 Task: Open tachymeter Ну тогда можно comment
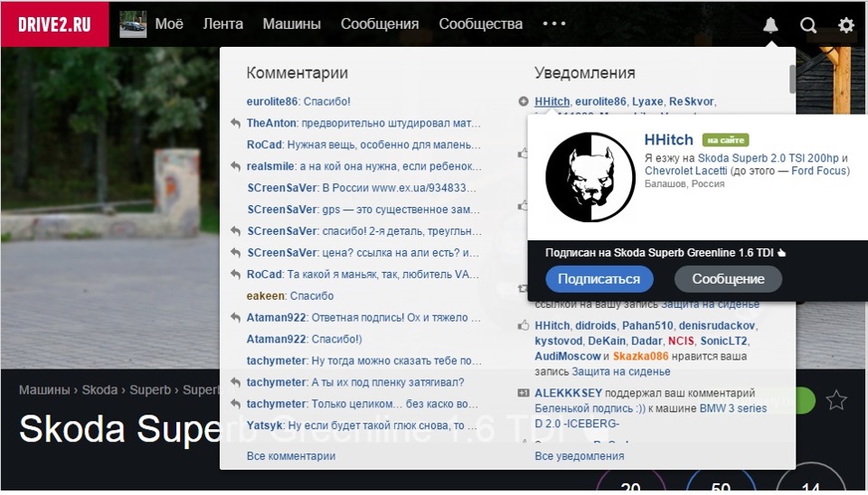pos(363,360)
